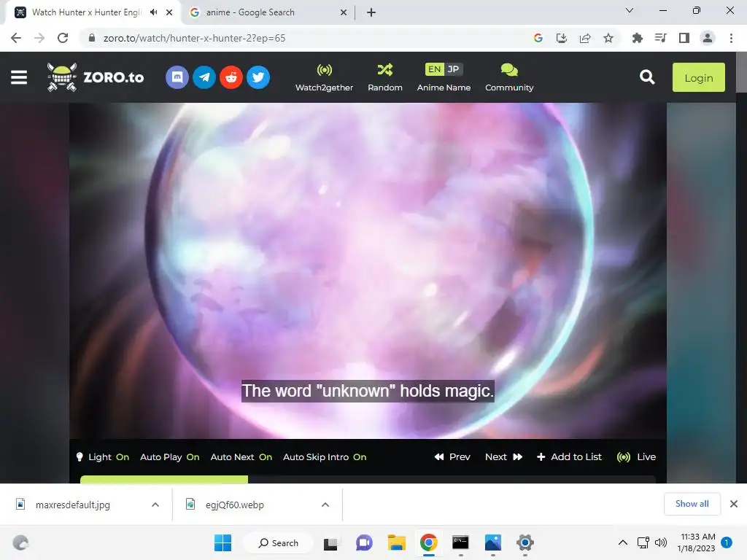Screen dimensions: 747x560
Task: Close the downloads bar
Action: tap(734, 504)
